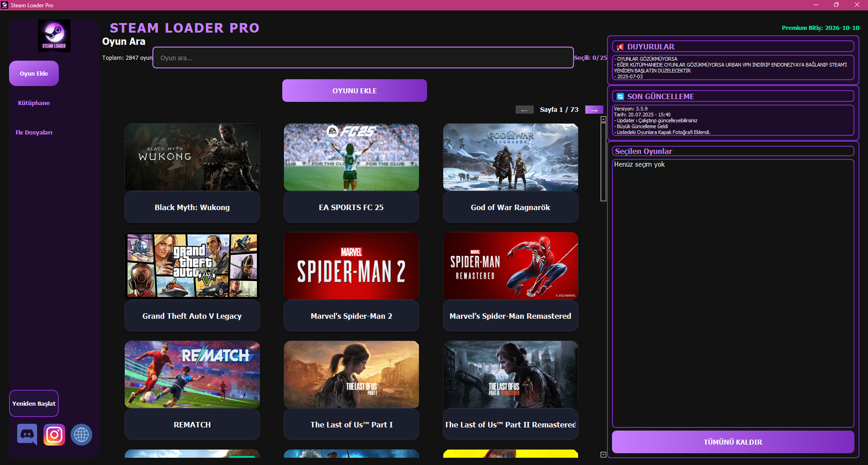Select Spider-Man Remastered cover image

pos(511,266)
